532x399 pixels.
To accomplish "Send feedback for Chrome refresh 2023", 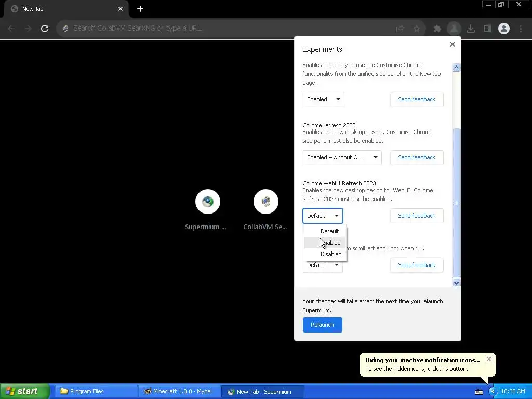I will (417, 157).
